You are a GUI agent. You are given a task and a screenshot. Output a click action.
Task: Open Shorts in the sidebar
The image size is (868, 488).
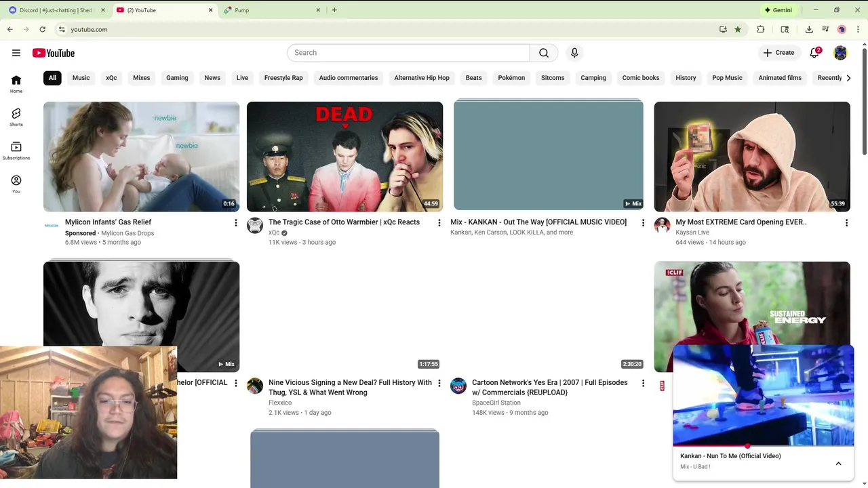point(16,117)
